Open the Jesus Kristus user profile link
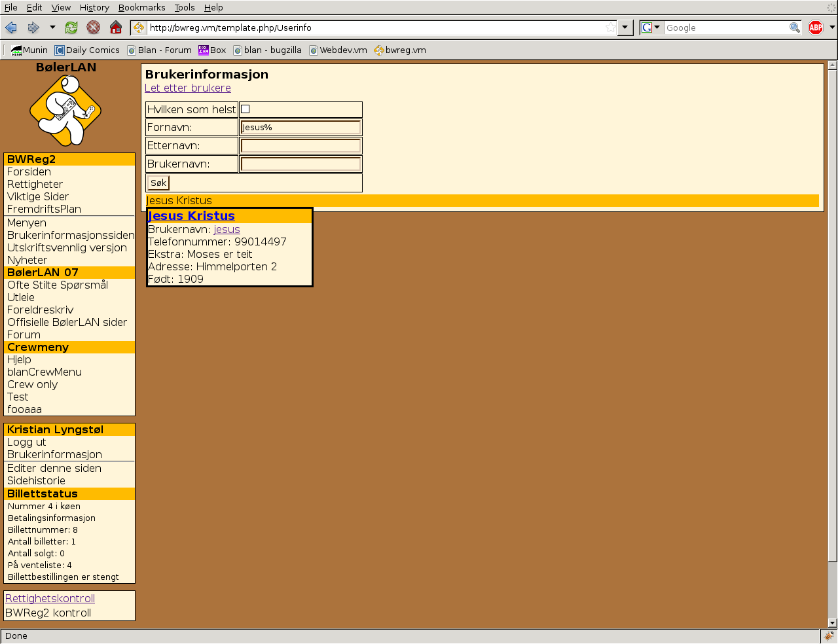The image size is (838, 644). (191, 216)
